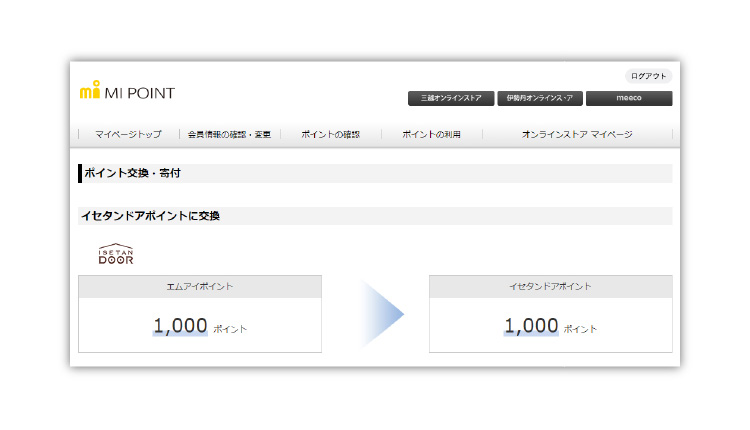Viewport: 750px width, 430px height.
Task: Click the 1,000 value under イセタンドアポイント
Action: (x=531, y=326)
